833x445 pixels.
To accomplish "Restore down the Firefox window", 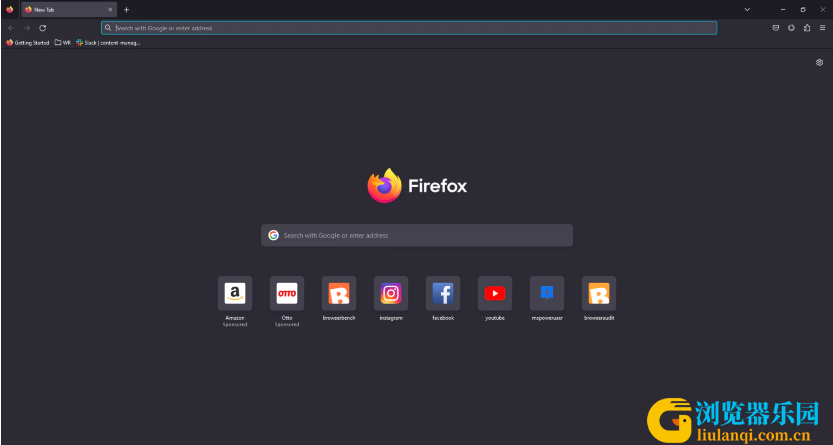I will (x=803, y=10).
